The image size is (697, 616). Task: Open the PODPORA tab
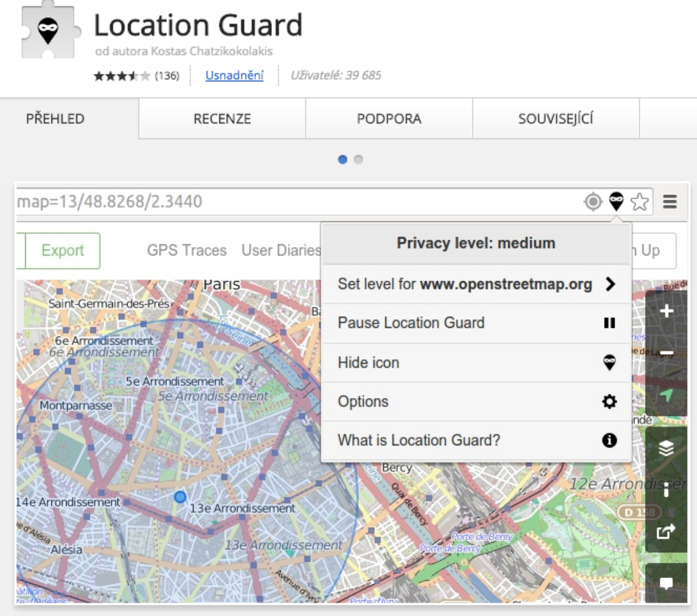[x=389, y=119]
